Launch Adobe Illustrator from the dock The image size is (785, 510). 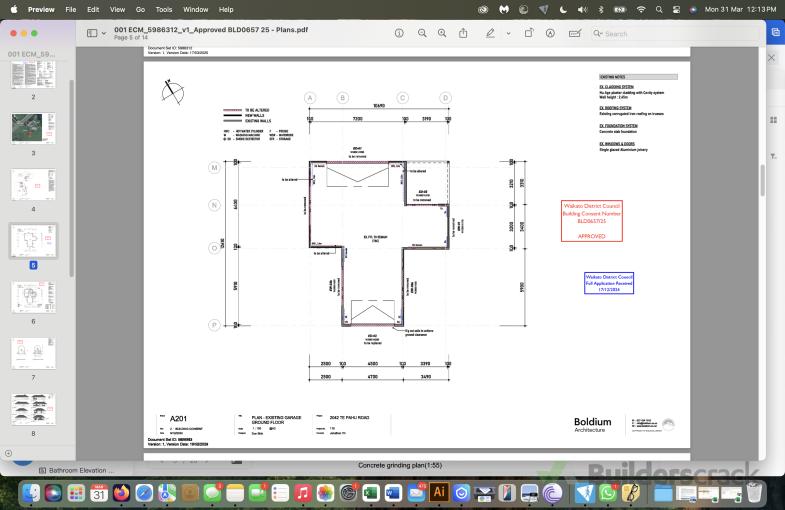click(437, 492)
